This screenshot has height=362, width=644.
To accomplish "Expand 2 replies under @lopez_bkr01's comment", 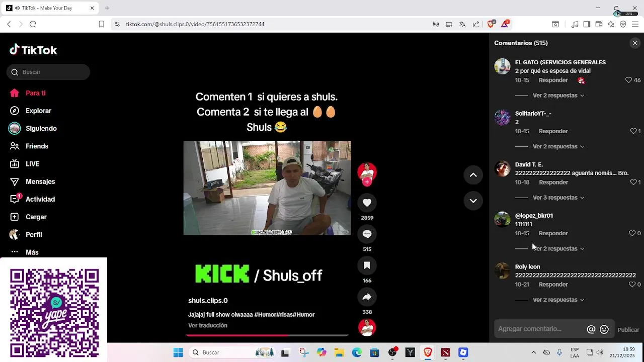I will [558, 249].
